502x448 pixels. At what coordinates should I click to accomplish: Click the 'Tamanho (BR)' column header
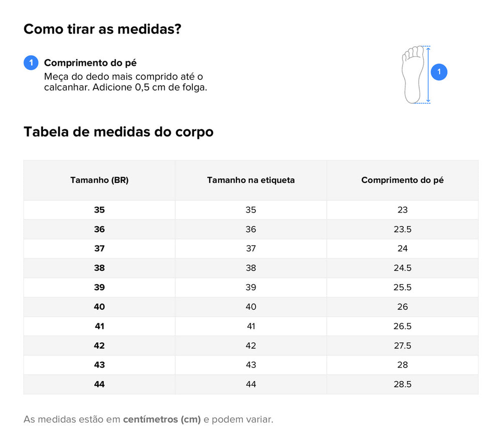(99, 180)
